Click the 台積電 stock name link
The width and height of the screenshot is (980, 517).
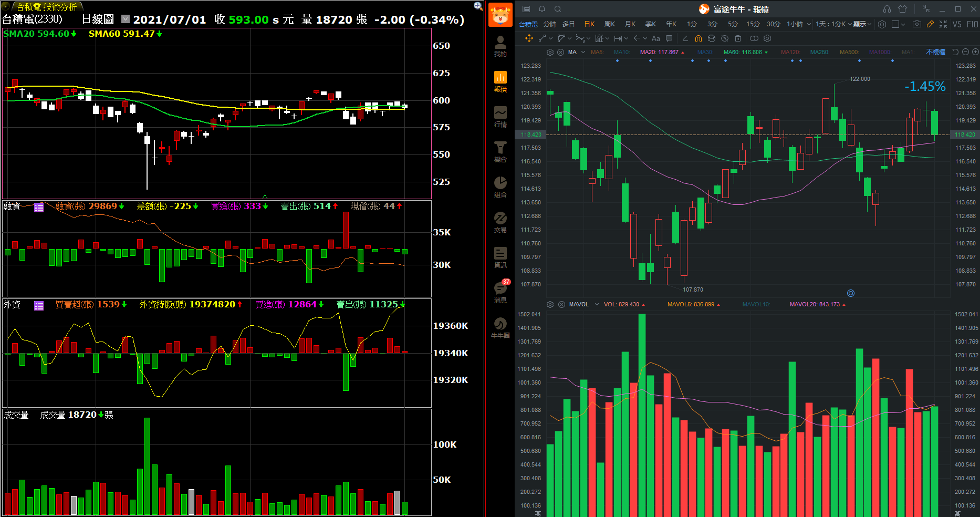coord(528,24)
